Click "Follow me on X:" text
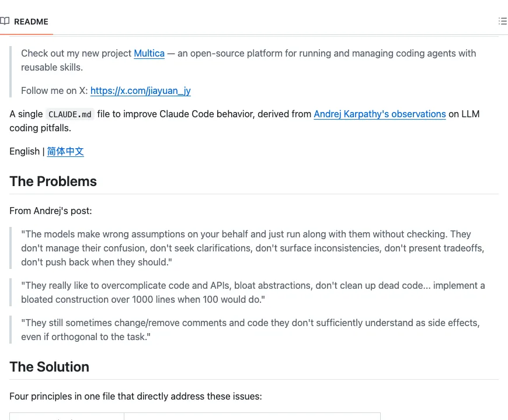 [54, 90]
